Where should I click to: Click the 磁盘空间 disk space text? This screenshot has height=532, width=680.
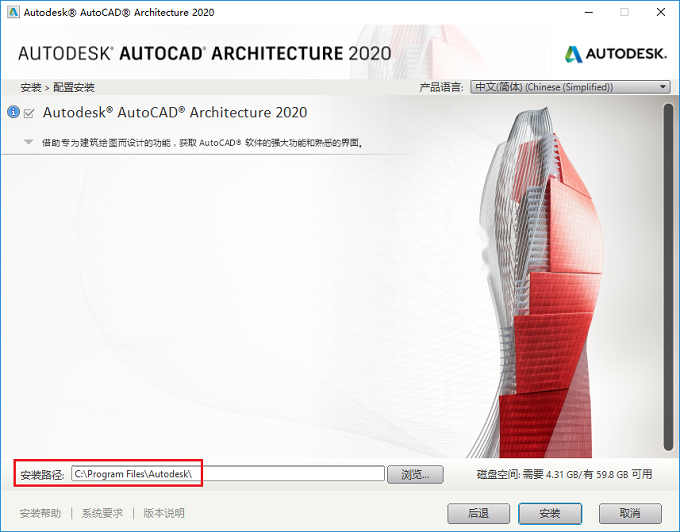pyautogui.click(x=564, y=474)
